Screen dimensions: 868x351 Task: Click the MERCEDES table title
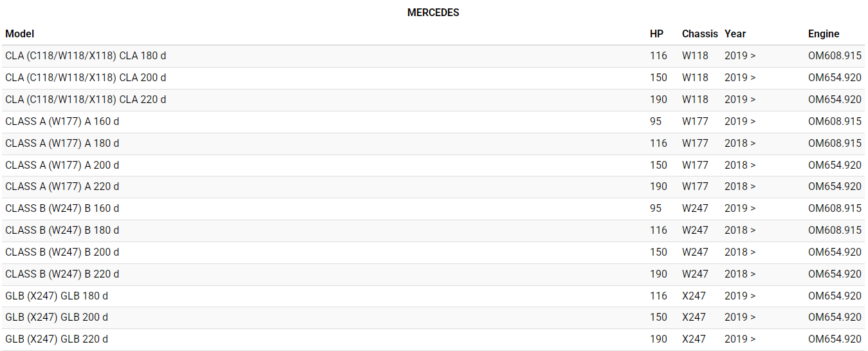point(433,12)
